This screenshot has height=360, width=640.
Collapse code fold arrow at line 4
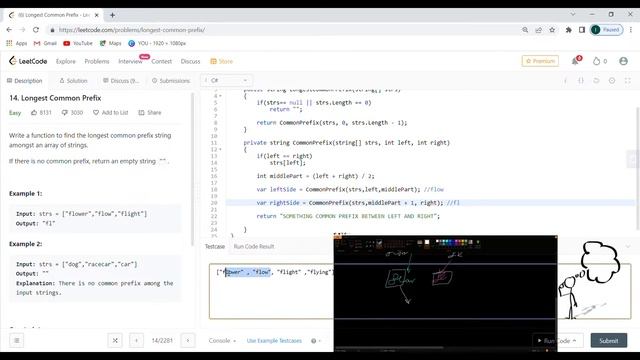[220, 96]
